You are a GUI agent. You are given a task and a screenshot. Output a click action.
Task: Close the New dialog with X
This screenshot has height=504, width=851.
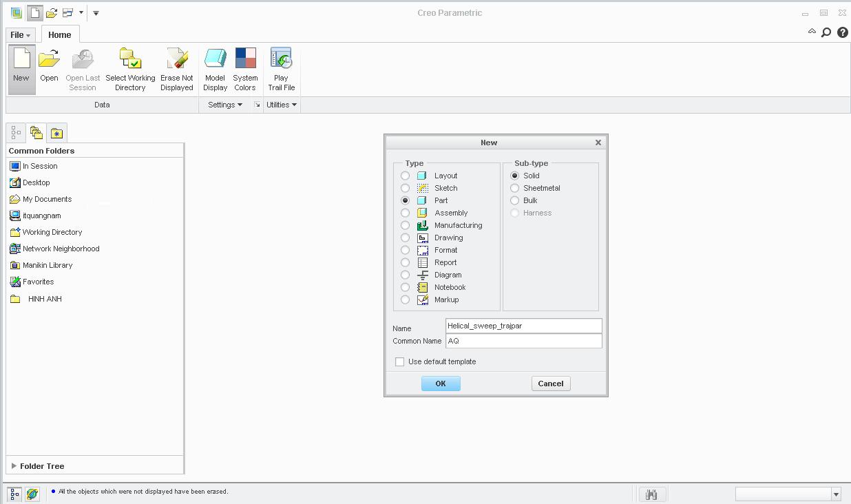pos(598,143)
